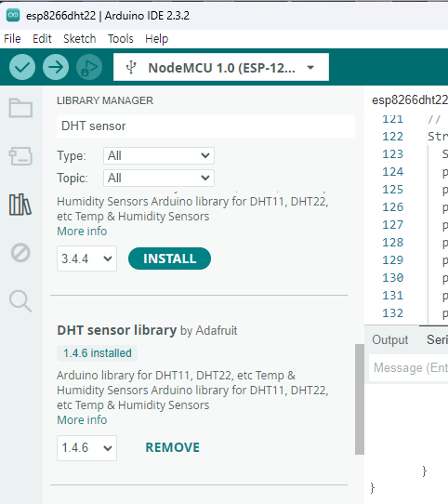
Task: Open the Help menu
Action: [156, 38]
